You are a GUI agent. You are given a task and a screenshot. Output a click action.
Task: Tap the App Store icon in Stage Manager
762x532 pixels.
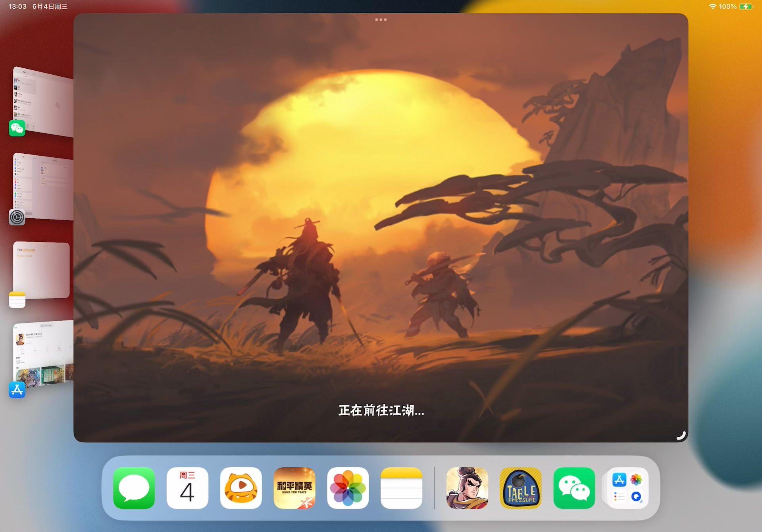17,390
